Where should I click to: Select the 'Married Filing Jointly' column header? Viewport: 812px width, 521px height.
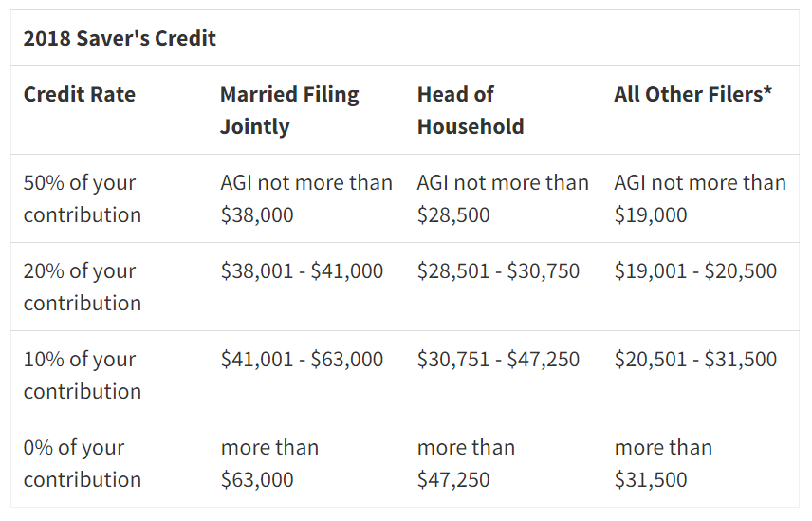pos(289,110)
